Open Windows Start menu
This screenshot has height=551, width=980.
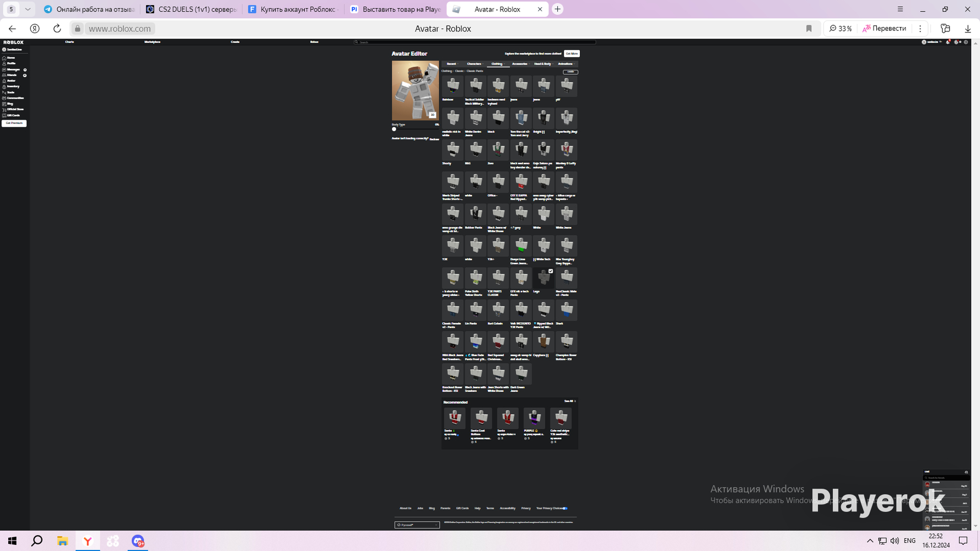tap(12, 541)
